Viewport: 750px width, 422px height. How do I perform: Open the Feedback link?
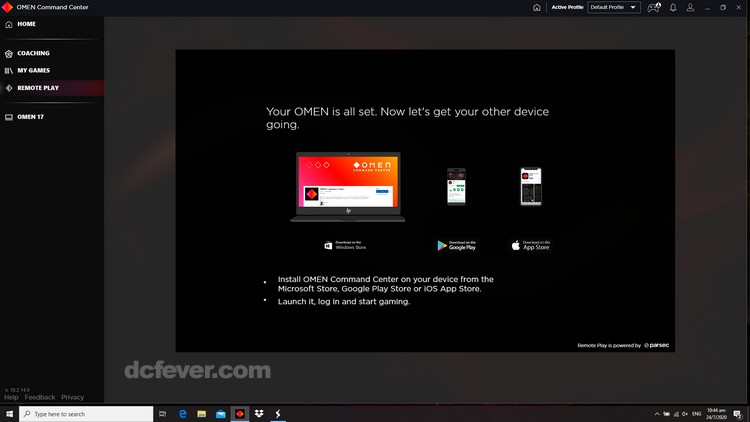(40, 397)
